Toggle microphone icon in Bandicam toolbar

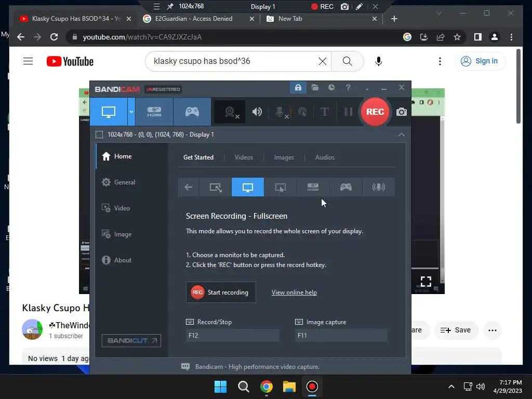coord(281,112)
